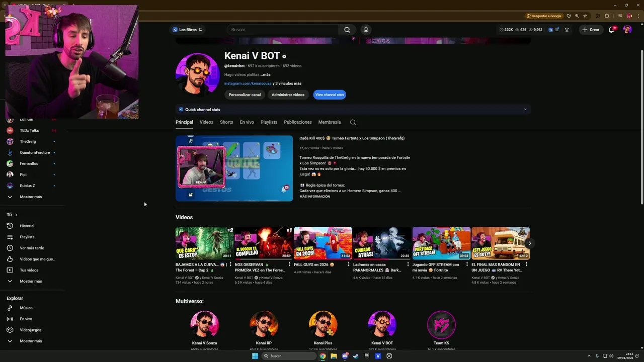Switch to the Shorts tab
The width and height of the screenshot is (644, 362).
click(x=226, y=122)
